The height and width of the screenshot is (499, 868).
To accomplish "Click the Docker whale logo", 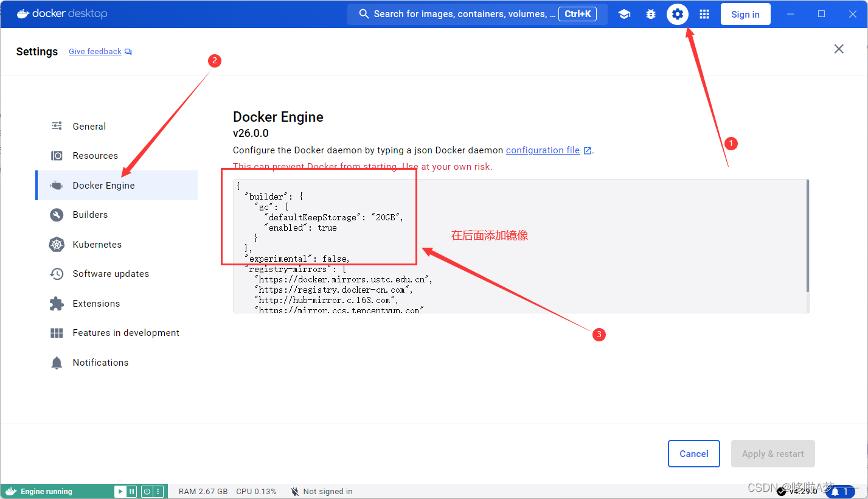I will pos(22,13).
